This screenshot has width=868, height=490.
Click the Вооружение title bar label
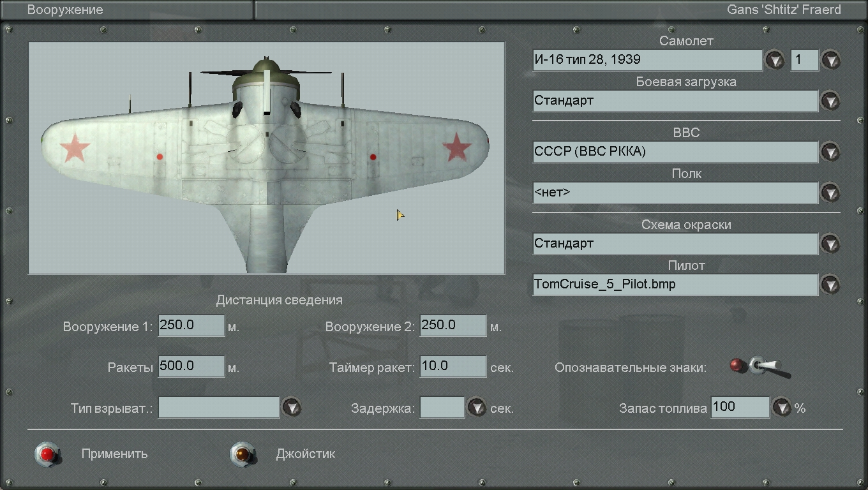(x=65, y=10)
